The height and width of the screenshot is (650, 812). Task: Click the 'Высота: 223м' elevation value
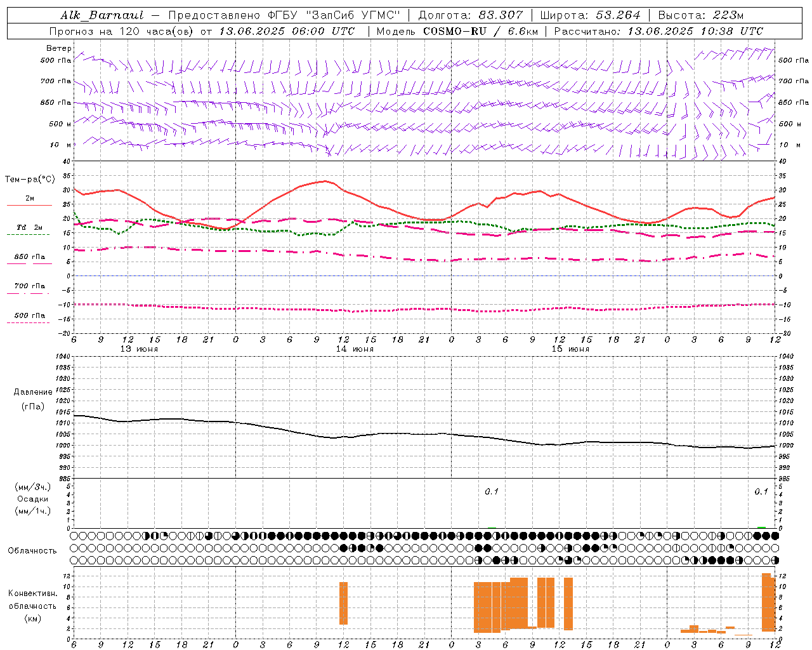701,15
